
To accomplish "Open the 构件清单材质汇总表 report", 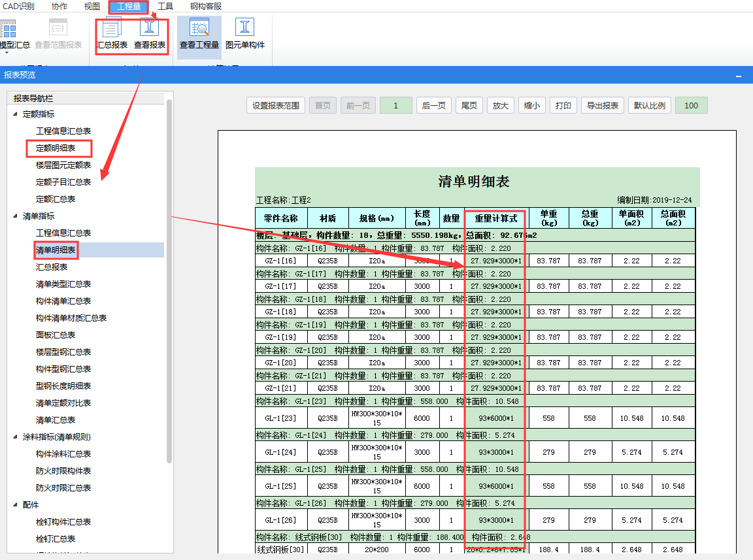I will point(71,318).
